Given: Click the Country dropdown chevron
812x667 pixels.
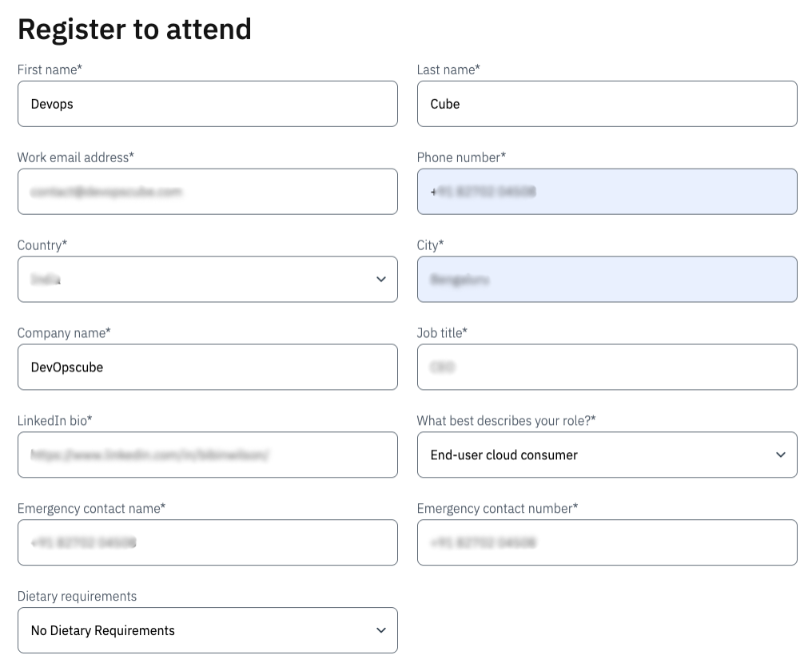Looking at the screenshot, I should coord(381,279).
